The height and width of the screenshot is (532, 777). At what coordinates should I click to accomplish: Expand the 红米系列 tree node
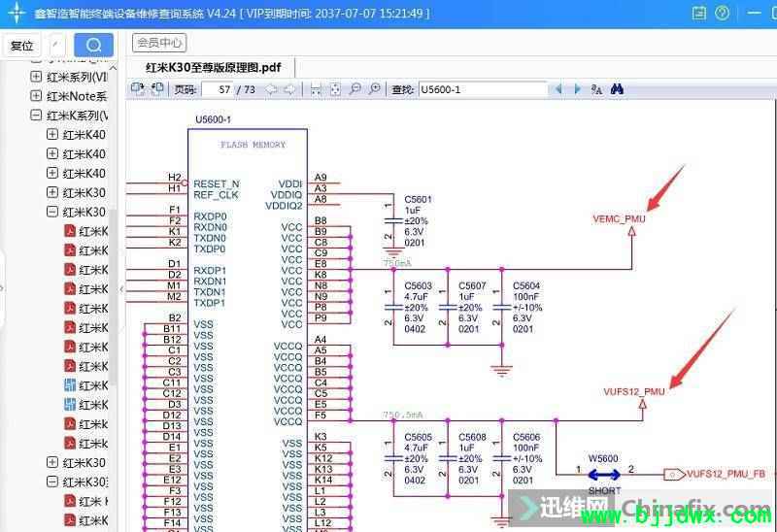(x=36, y=77)
